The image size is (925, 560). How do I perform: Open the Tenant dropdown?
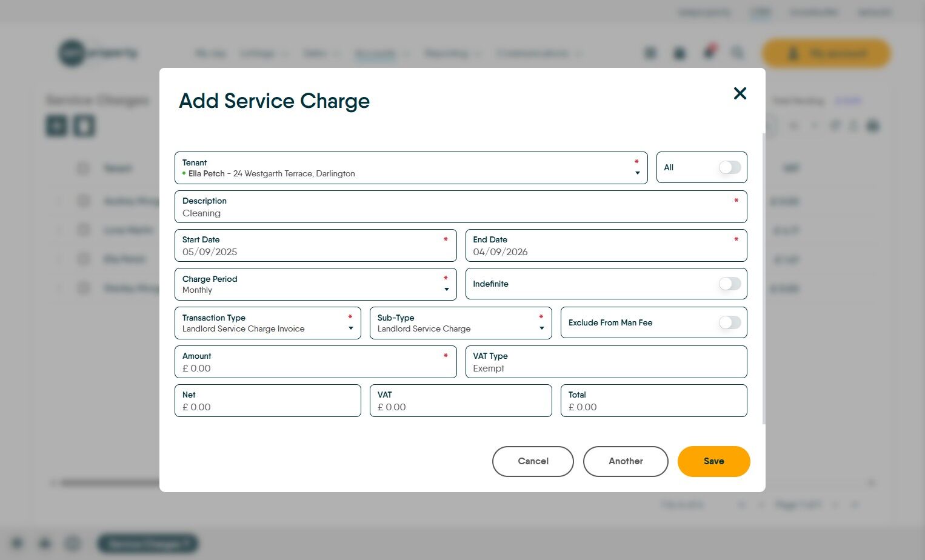tap(411, 168)
